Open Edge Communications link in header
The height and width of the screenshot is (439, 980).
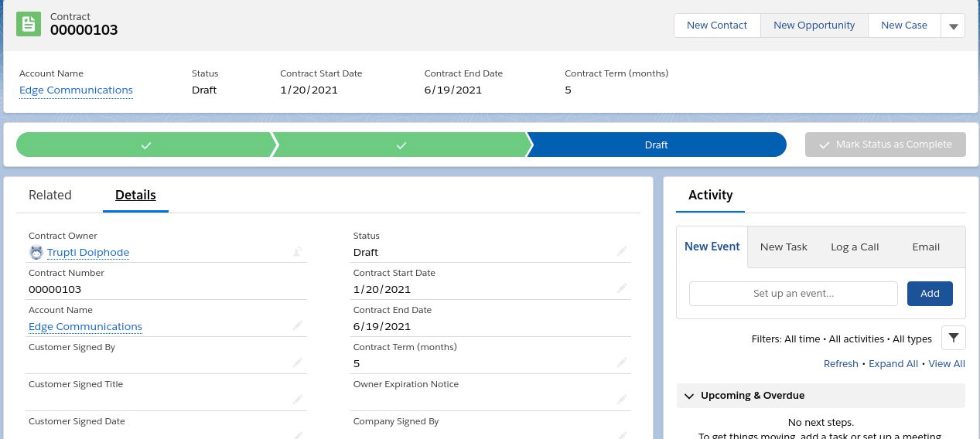[x=76, y=90]
